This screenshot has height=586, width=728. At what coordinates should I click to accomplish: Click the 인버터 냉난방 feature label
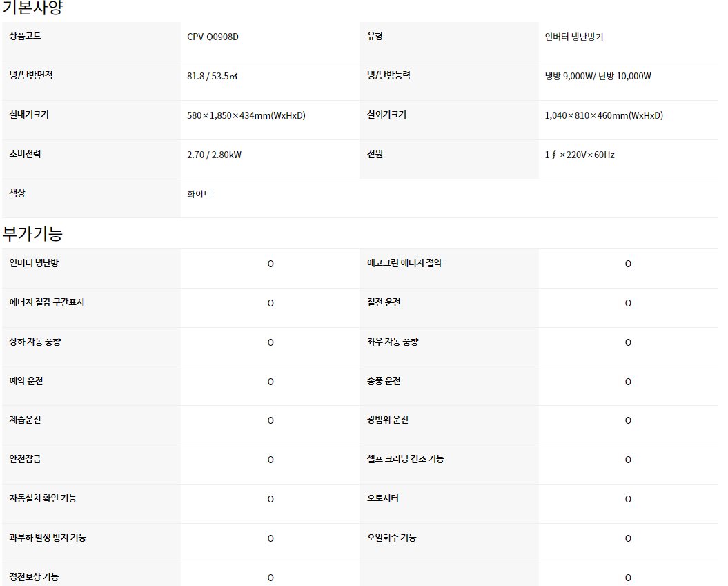tap(34, 263)
